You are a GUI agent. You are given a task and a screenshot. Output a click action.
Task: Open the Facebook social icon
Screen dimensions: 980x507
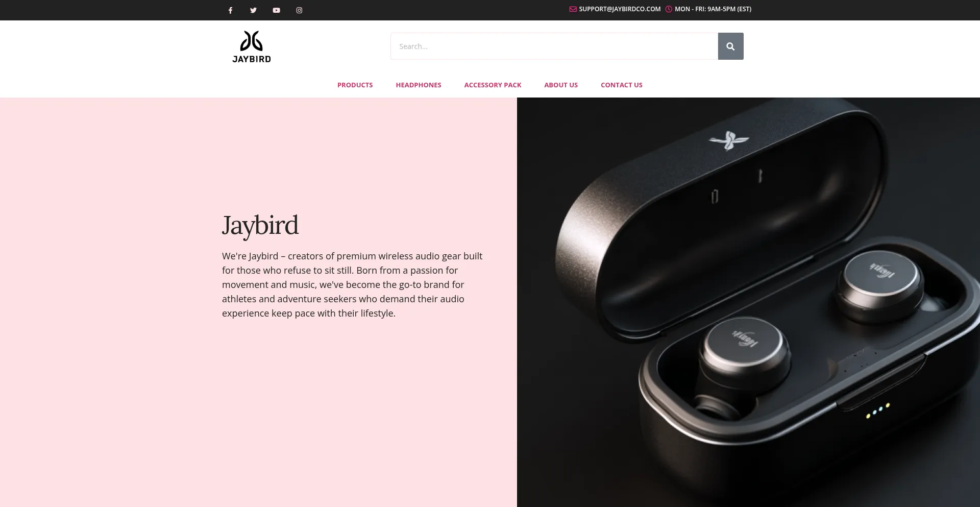point(230,10)
